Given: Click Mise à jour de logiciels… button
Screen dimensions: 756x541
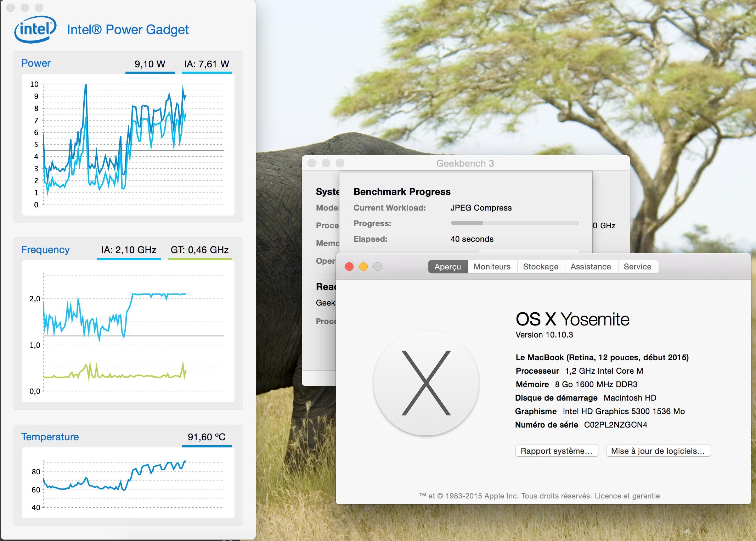Looking at the screenshot, I should (658, 451).
